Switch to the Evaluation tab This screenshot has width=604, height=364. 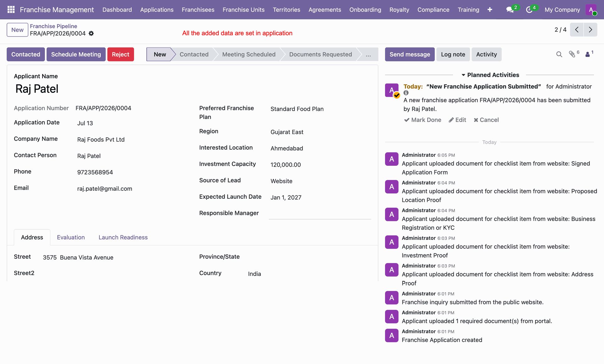(71, 237)
